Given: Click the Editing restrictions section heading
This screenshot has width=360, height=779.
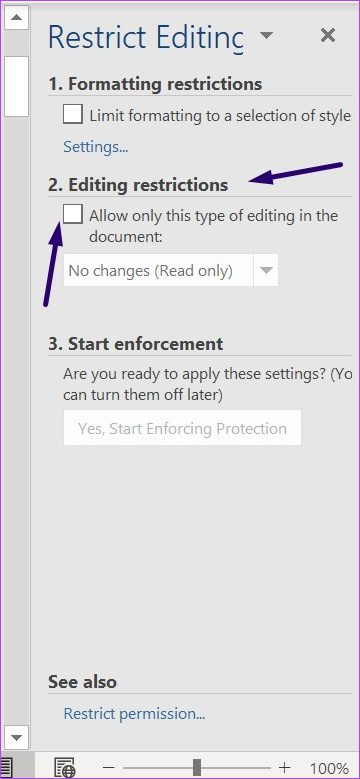Looking at the screenshot, I should [x=138, y=185].
